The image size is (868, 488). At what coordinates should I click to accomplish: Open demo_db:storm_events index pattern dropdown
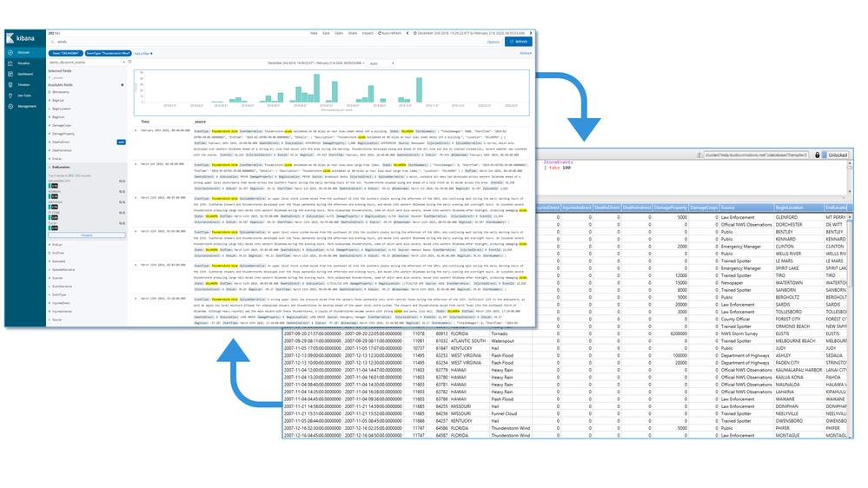click(86, 63)
